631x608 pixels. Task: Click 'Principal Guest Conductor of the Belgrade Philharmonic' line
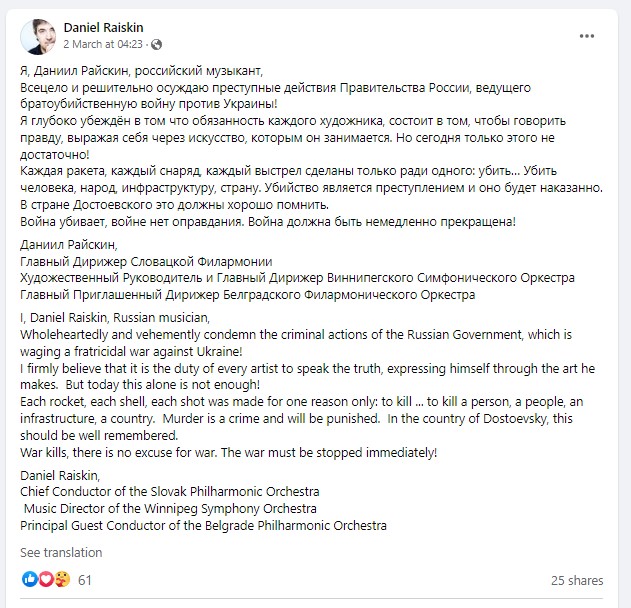203,525
